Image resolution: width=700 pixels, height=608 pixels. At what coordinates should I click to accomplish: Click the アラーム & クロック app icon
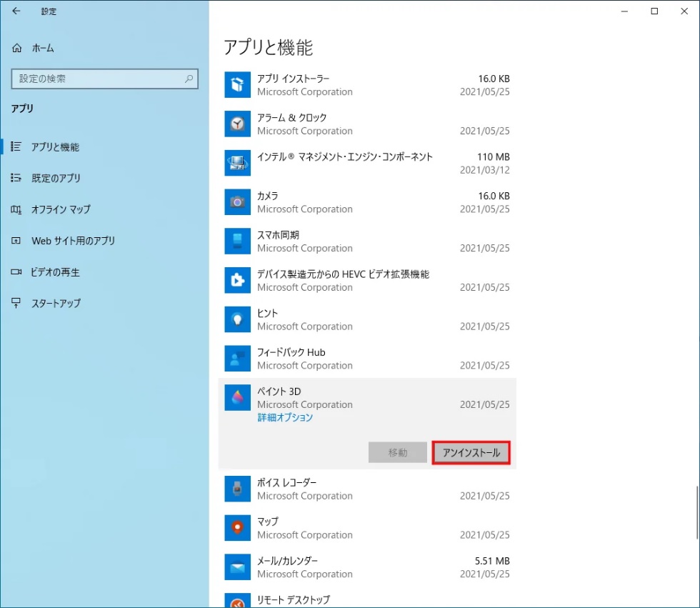237,124
